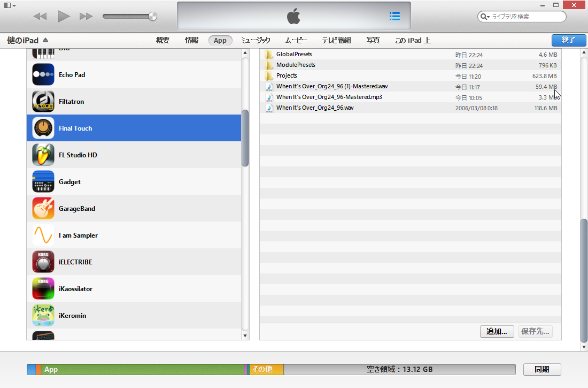Switch to the ミュージック tab
The width and height of the screenshot is (588, 388).
coord(256,40)
